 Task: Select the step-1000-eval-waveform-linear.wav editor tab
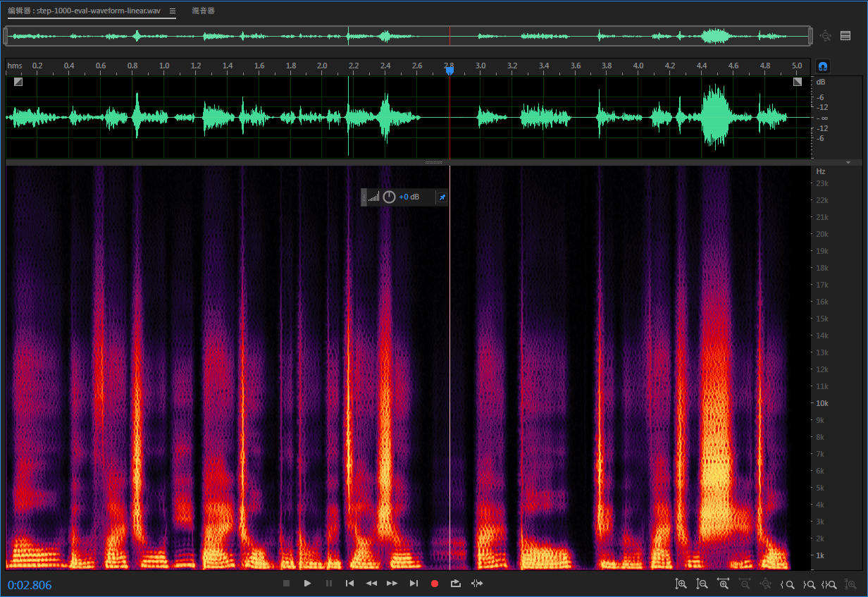click(85, 11)
